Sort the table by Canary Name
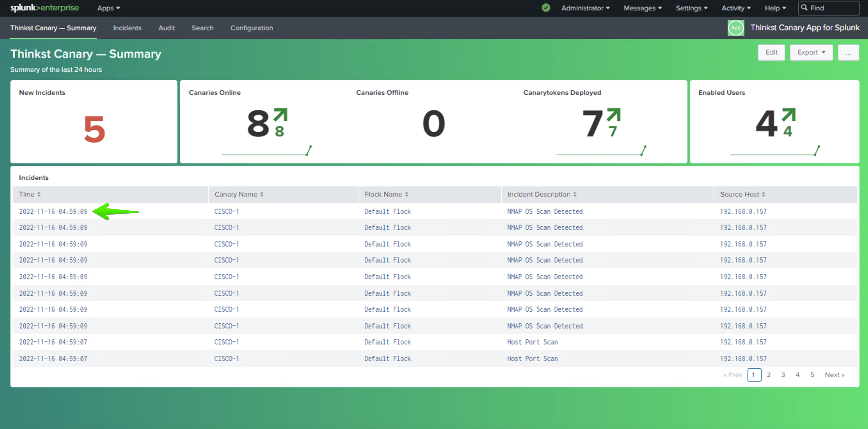The width and height of the screenshot is (868, 429). point(239,194)
